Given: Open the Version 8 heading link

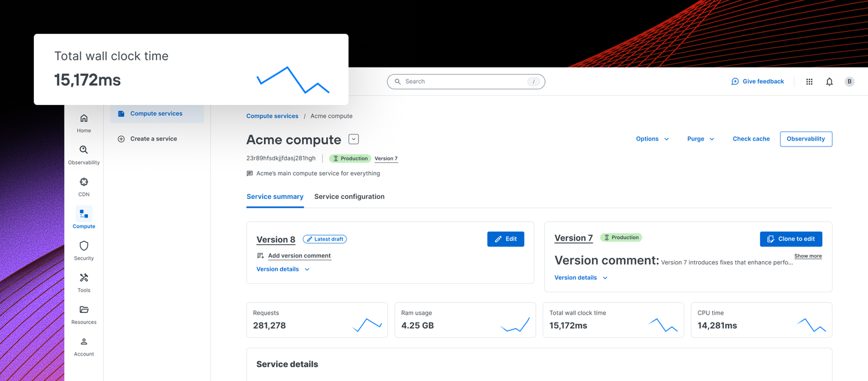Looking at the screenshot, I should click(x=276, y=239).
